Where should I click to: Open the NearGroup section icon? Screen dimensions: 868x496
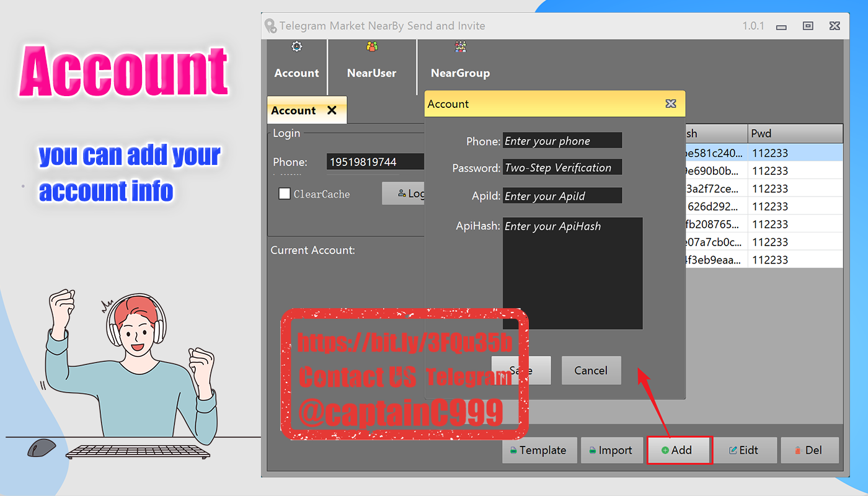point(460,46)
